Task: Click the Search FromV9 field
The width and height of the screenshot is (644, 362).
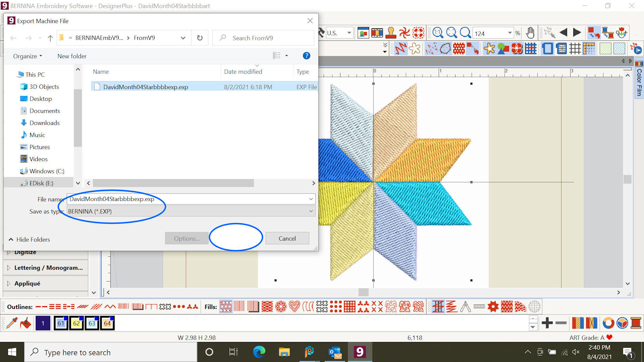Action: 263,38
